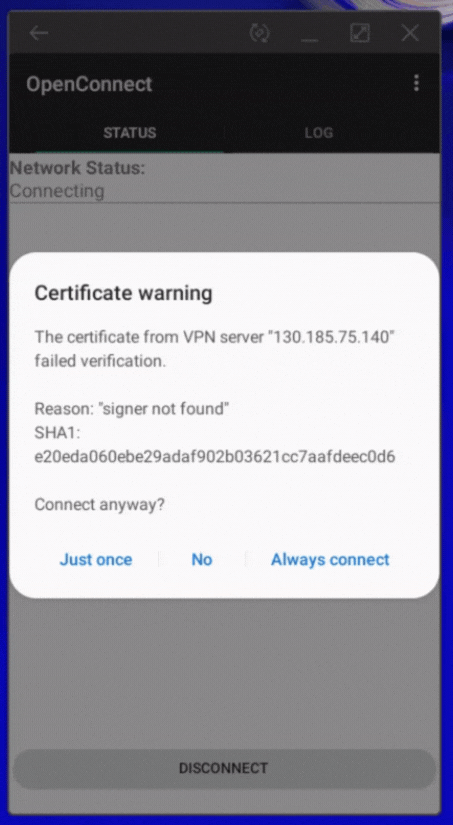The width and height of the screenshot is (453, 825).
Task: Click the OpenConnect app title
Action: pos(89,84)
